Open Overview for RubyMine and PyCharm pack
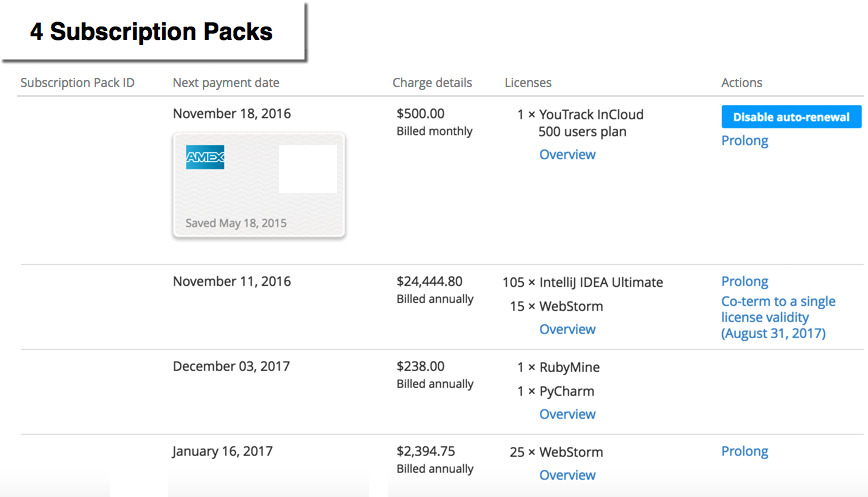 pyautogui.click(x=567, y=414)
